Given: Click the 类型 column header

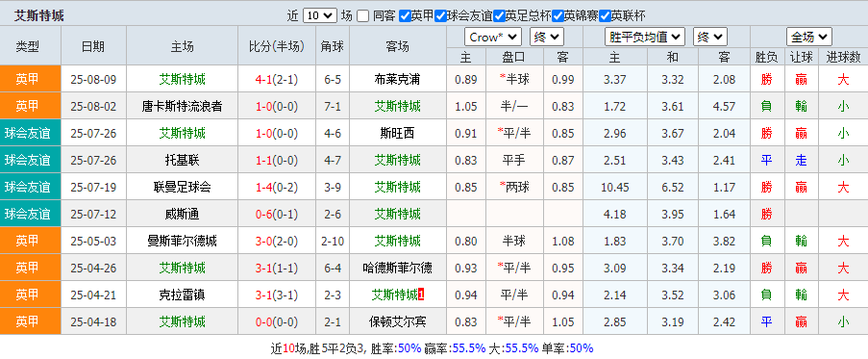Looking at the screenshot, I should [x=28, y=46].
